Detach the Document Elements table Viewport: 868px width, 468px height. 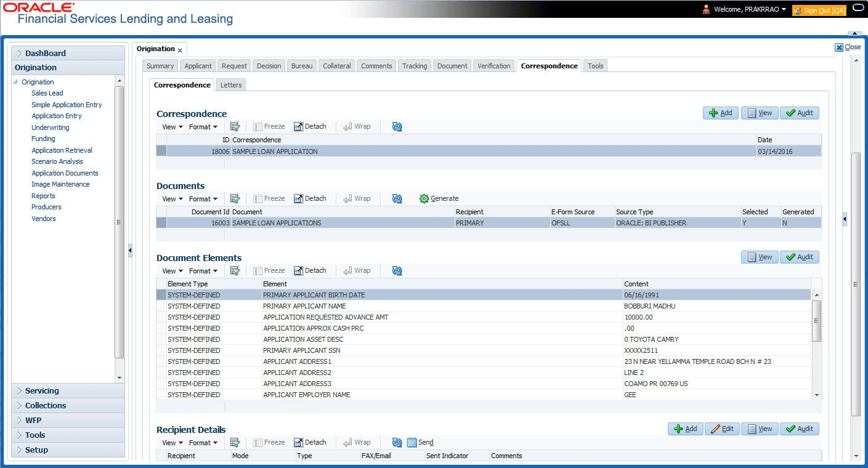coord(310,270)
